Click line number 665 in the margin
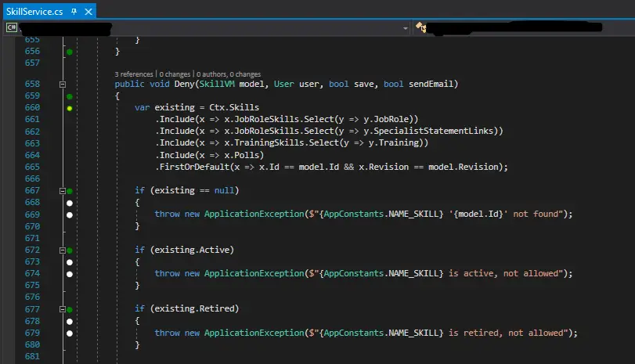Image resolution: width=635 pixels, height=364 pixels. click(32, 167)
